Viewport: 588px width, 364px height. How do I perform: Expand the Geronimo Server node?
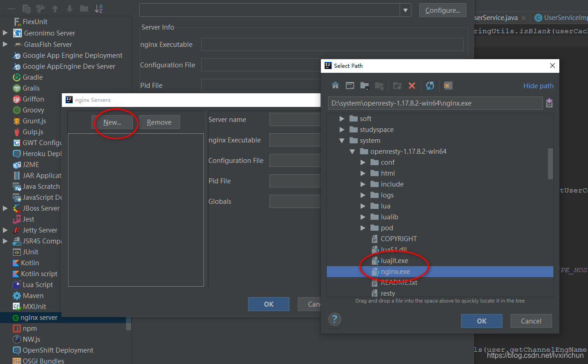5,33
